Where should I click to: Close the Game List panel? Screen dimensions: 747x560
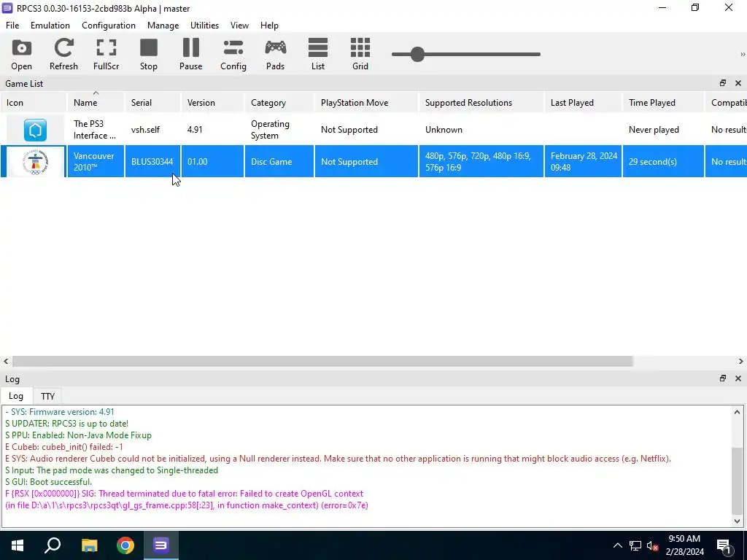tap(738, 83)
